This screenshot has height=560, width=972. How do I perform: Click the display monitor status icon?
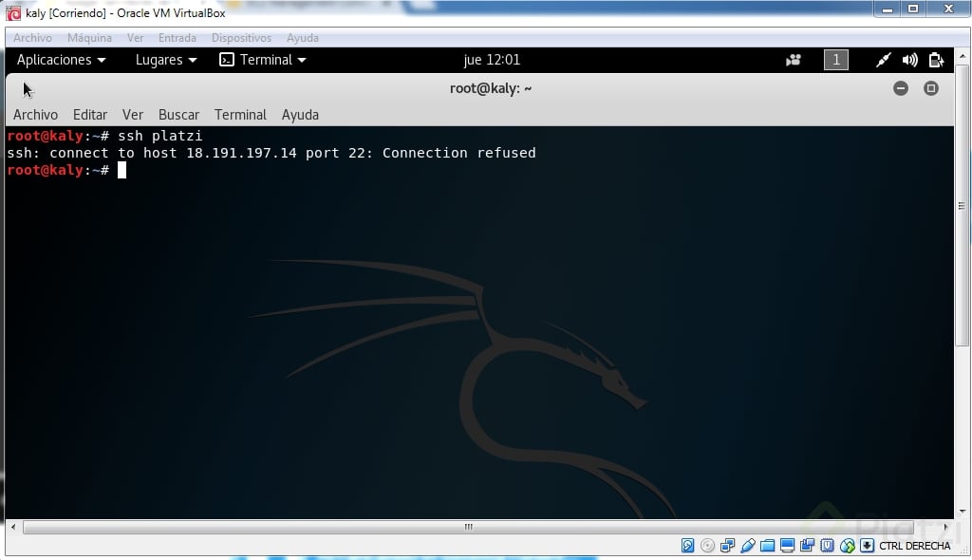pyautogui.click(x=787, y=546)
